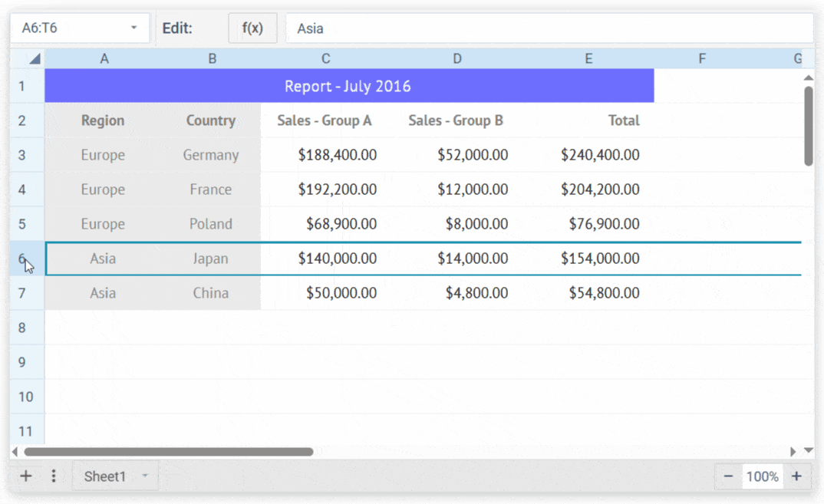Open the sheet options three-dot menu

(54, 476)
